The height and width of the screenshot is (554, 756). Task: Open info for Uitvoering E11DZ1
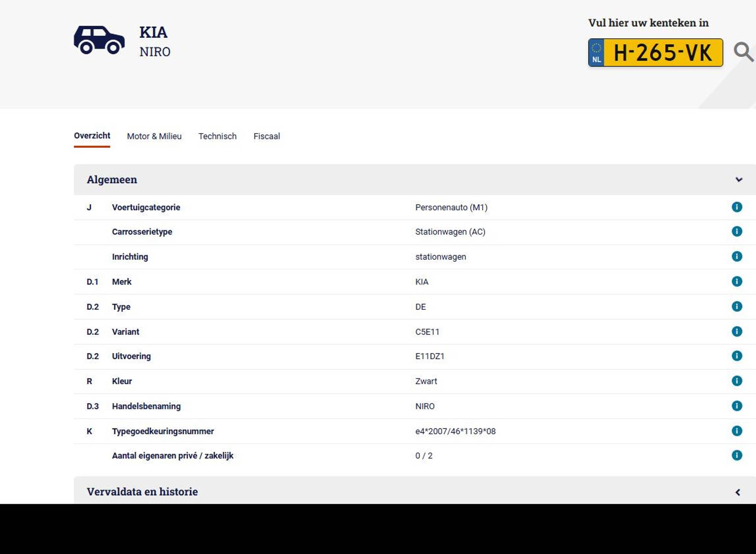coord(737,356)
